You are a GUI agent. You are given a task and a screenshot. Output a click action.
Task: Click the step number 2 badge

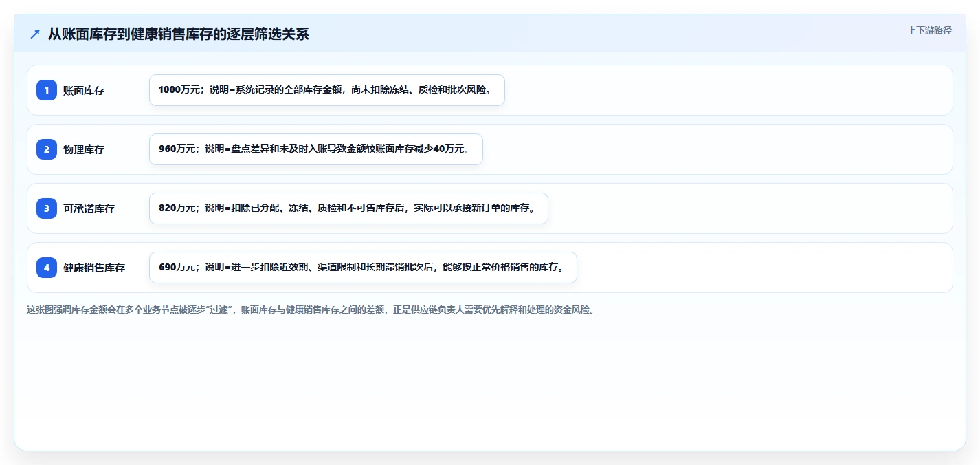[x=47, y=149]
